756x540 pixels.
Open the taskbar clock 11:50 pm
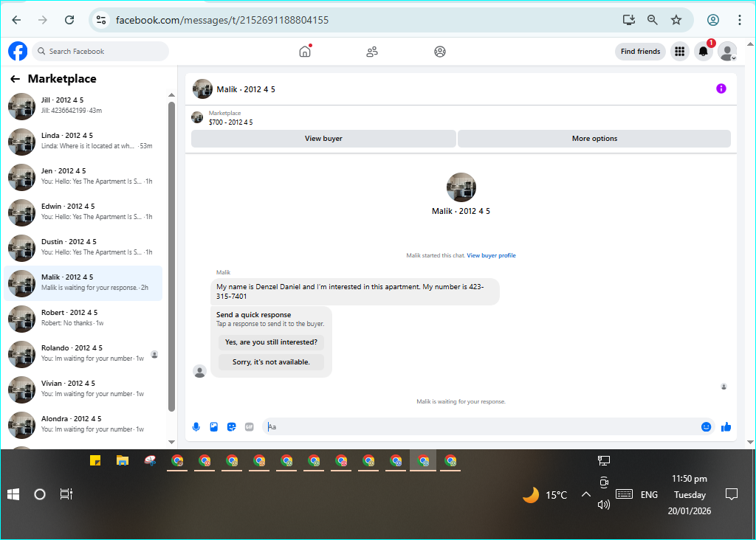tap(689, 479)
